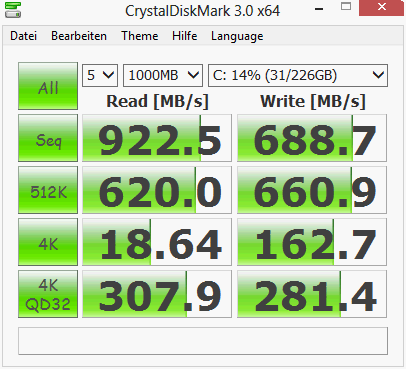Image resolution: width=406 pixels, height=369 pixels.
Task: Click the Write [MB/s] column header
Action: (x=313, y=101)
